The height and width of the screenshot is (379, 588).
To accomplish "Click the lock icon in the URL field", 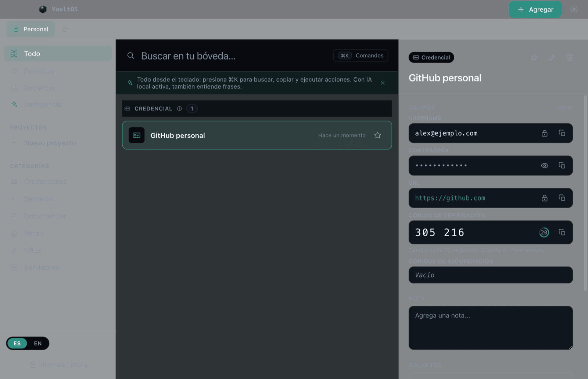I will click(544, 198).
